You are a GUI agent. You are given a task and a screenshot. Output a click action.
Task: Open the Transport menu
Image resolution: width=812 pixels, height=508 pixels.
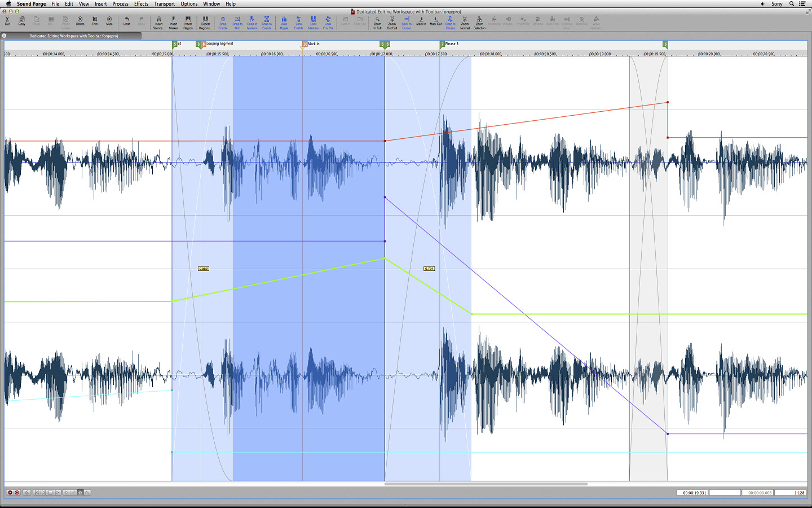(x=164, y=4)
